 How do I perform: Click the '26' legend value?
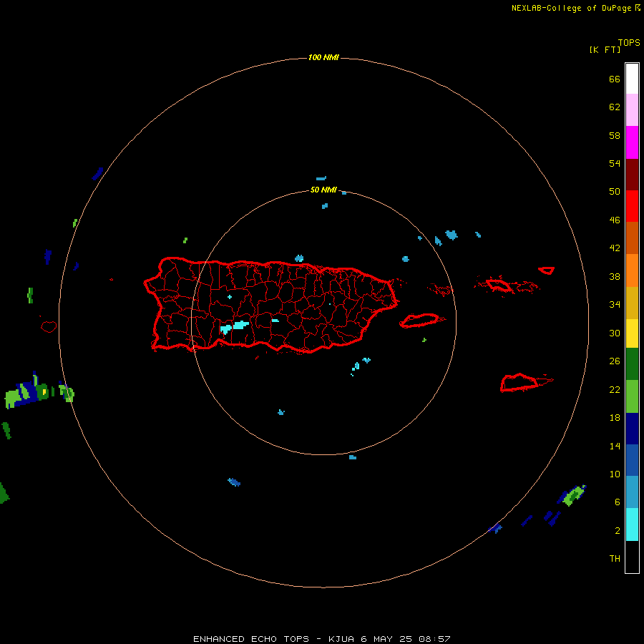[x=615, y=361]
